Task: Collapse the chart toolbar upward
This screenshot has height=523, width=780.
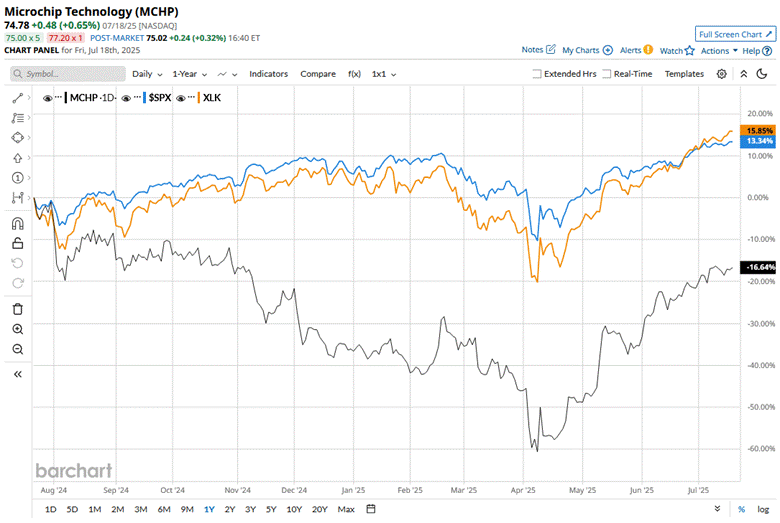Action: (x=744, y=74)
